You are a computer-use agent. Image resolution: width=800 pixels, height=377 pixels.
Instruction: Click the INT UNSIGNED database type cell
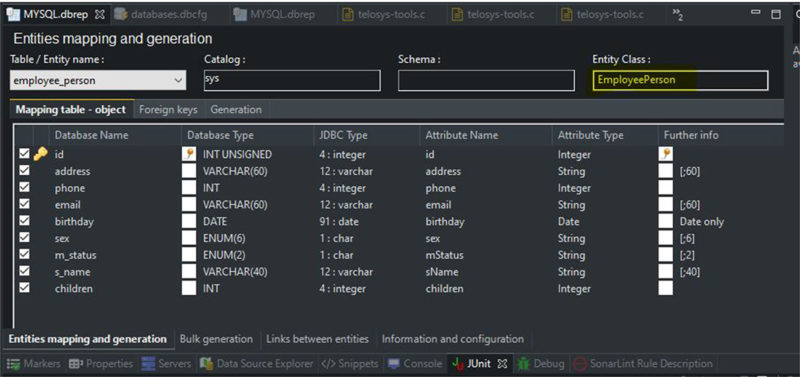[237, 154]
